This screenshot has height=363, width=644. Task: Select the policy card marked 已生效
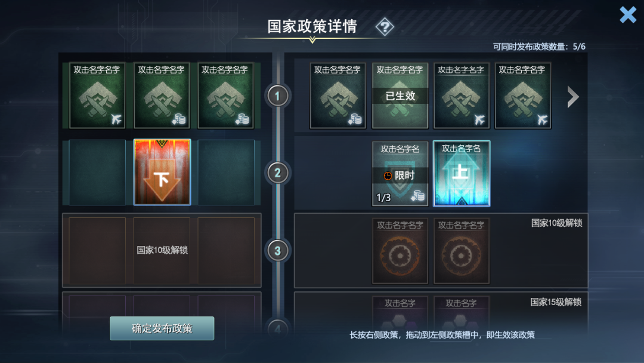coord(400,96)
